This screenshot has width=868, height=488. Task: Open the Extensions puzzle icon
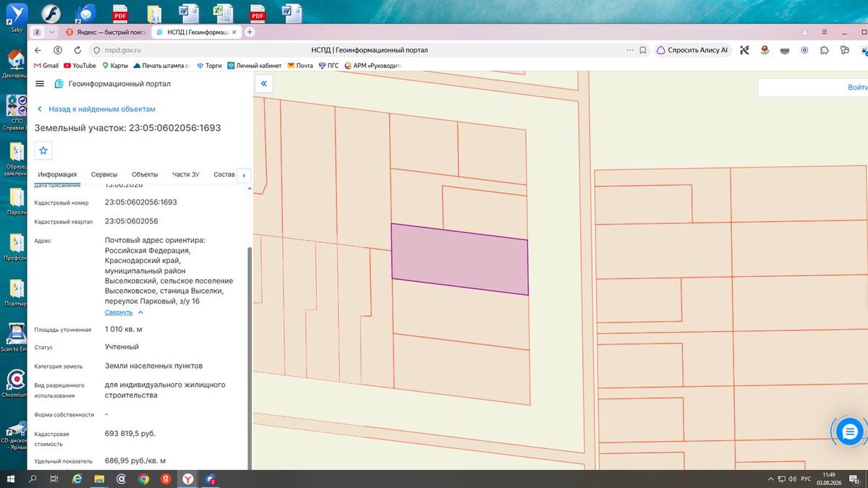[824, 51]
